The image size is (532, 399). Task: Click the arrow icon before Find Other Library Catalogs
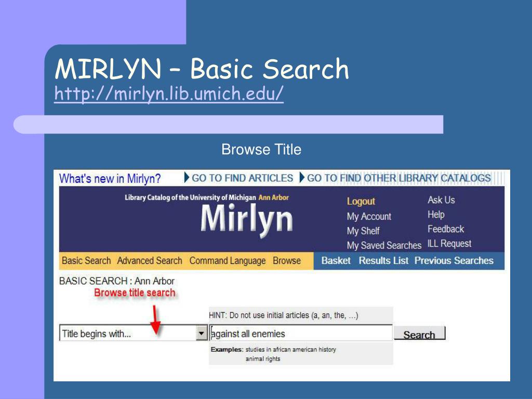(x=302, y=178)
